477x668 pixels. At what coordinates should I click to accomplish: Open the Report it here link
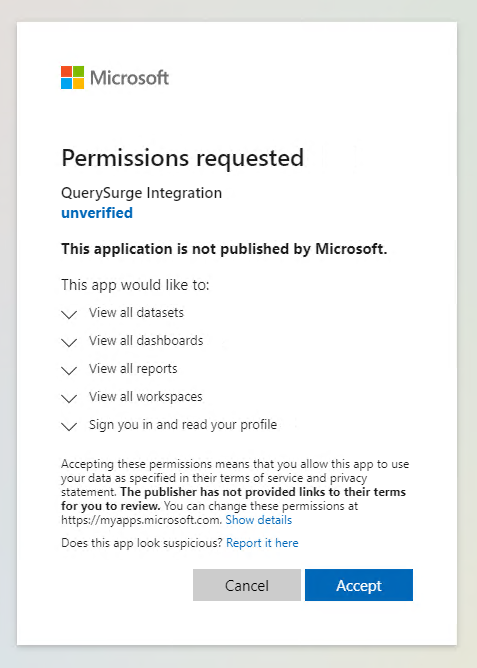[262, 543]
